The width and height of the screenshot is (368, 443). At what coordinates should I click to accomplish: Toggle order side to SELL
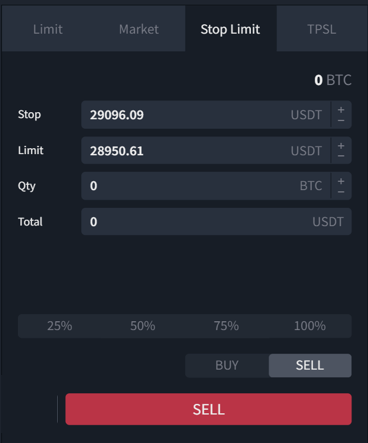[x=310, y=365]
